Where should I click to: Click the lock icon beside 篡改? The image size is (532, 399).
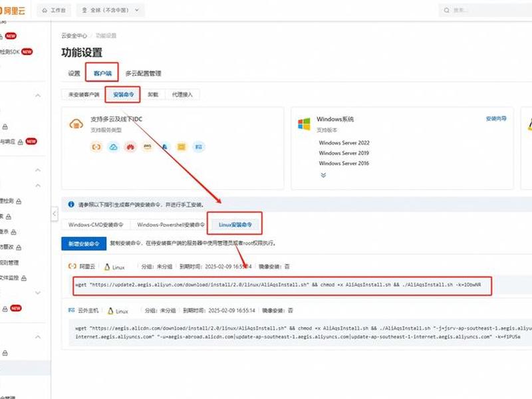(x=19, y=247)
